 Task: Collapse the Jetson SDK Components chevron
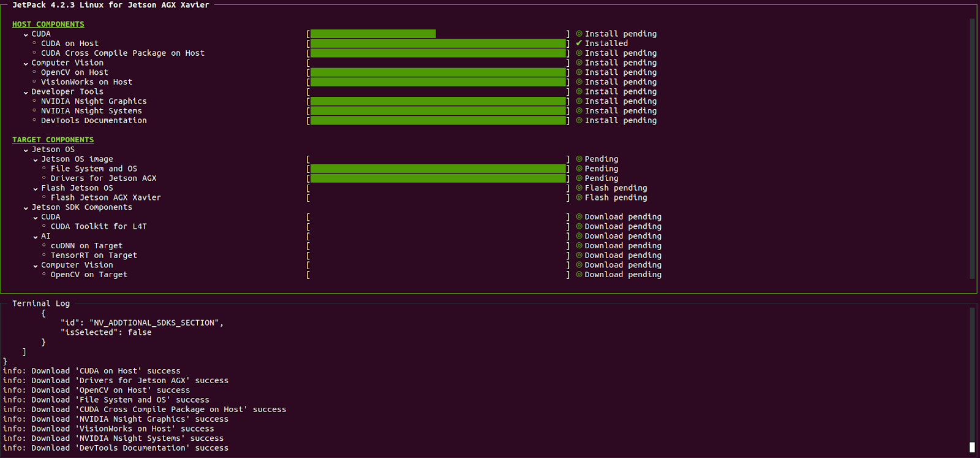pos(26,208)
